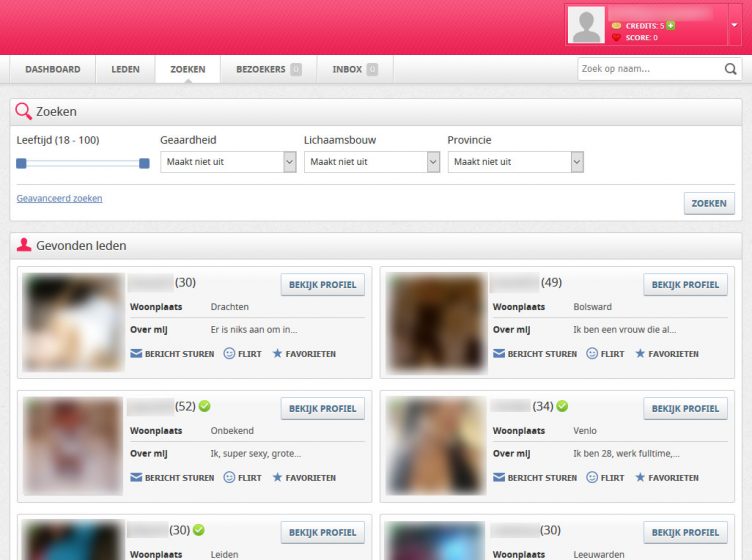Click the green plus icon beside credits

point(671,25)
